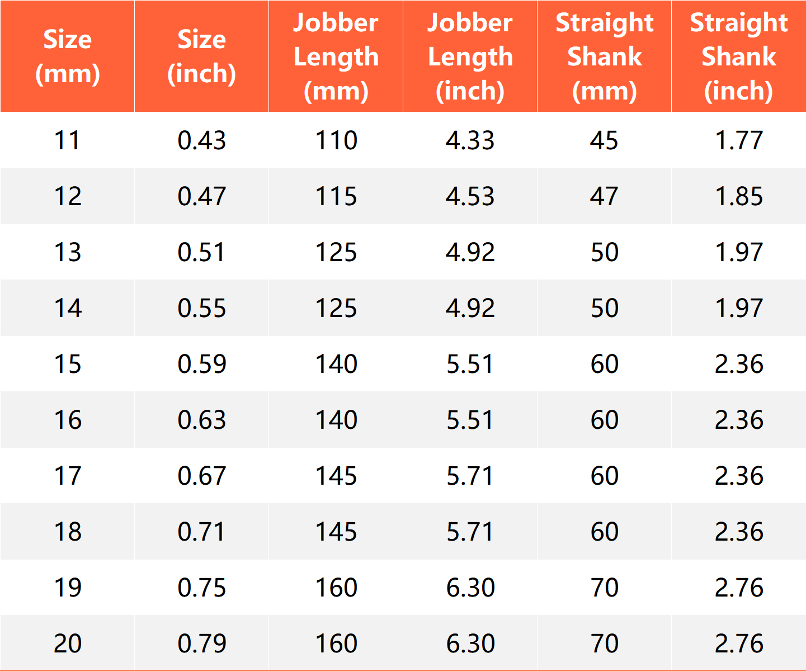The width and height of the screenshot is (806, 672).
Task: Click the 0.63 inch size cell
Action: 201,420
